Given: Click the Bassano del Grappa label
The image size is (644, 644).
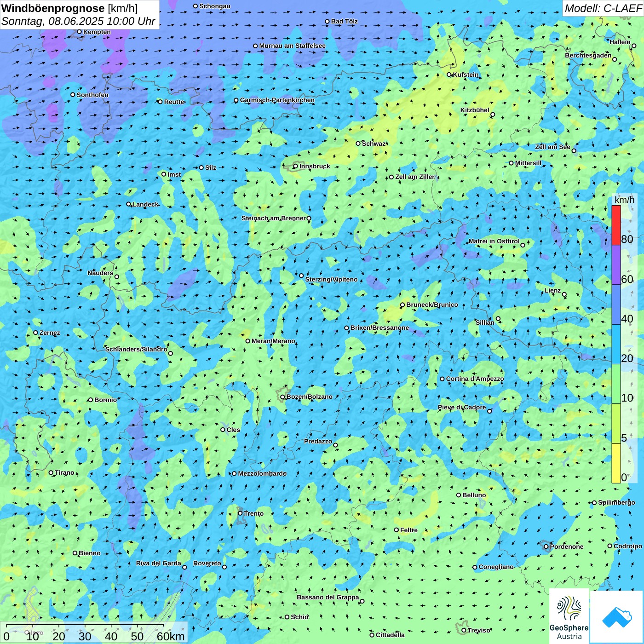Looking at the screenshot, I should 328,597.
